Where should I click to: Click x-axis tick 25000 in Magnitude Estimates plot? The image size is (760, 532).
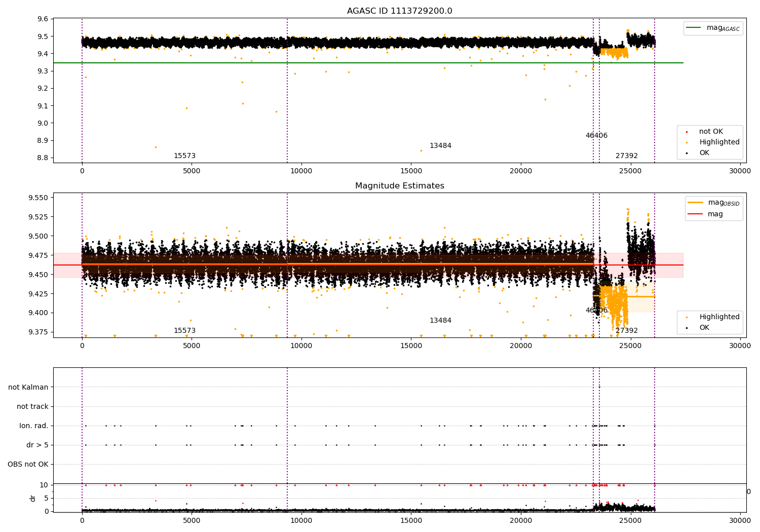coord(630,346)
